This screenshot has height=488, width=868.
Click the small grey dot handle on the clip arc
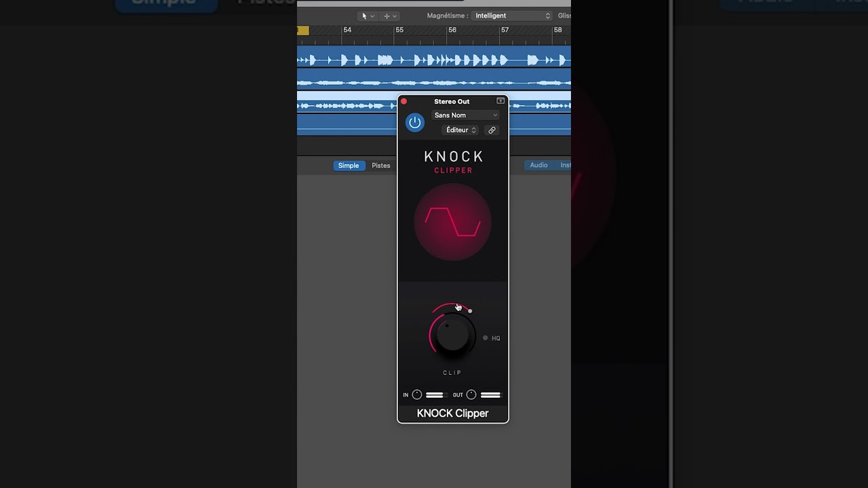click(470, 311)
